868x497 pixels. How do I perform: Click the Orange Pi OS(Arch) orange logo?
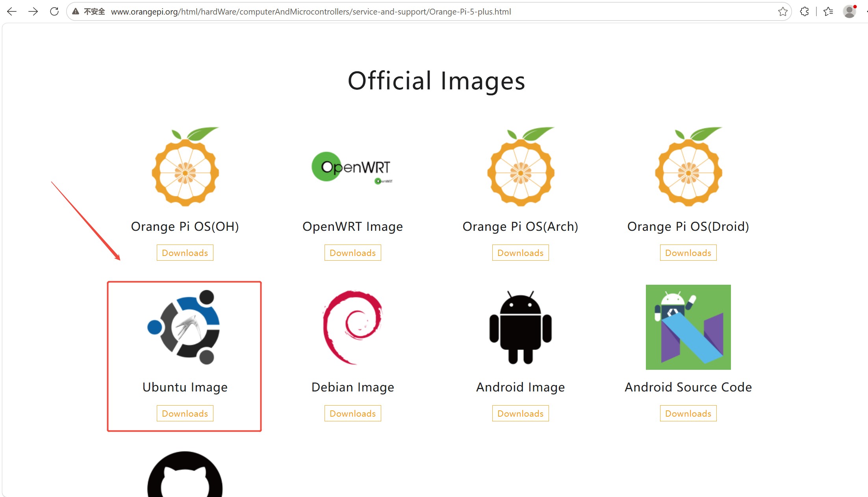point(521,167)
